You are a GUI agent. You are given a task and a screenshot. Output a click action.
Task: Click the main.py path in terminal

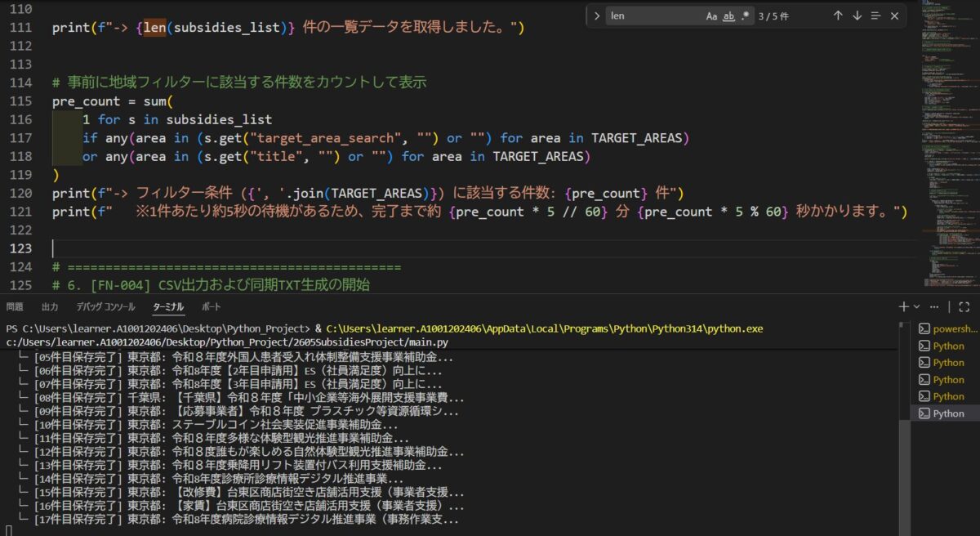pyautogui.click(x=227, y=342)
